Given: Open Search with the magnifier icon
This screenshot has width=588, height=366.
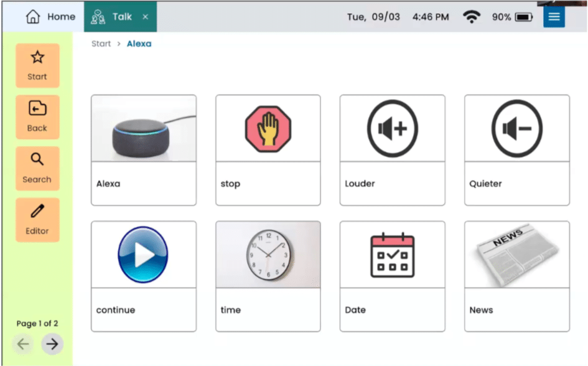Looking at the screenshot, I should [x=37, y=168].
